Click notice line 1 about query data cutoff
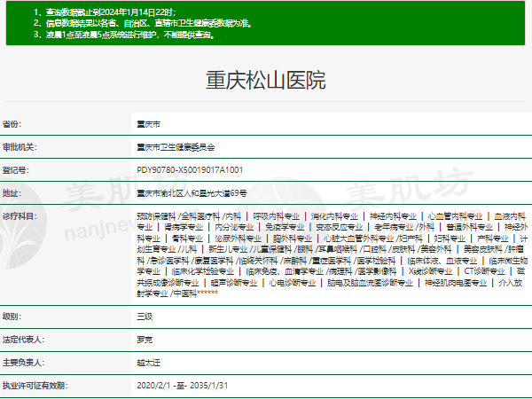 coord(105,12)
